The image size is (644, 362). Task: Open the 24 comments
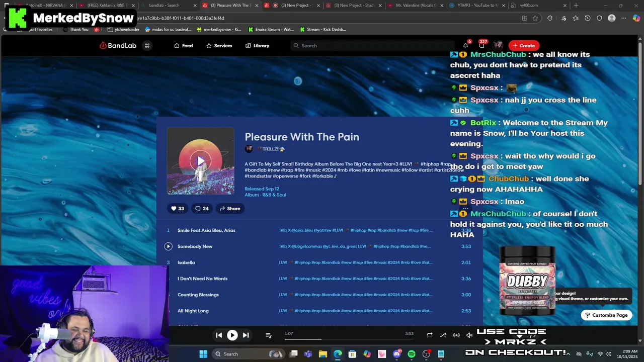coord(202,208)
